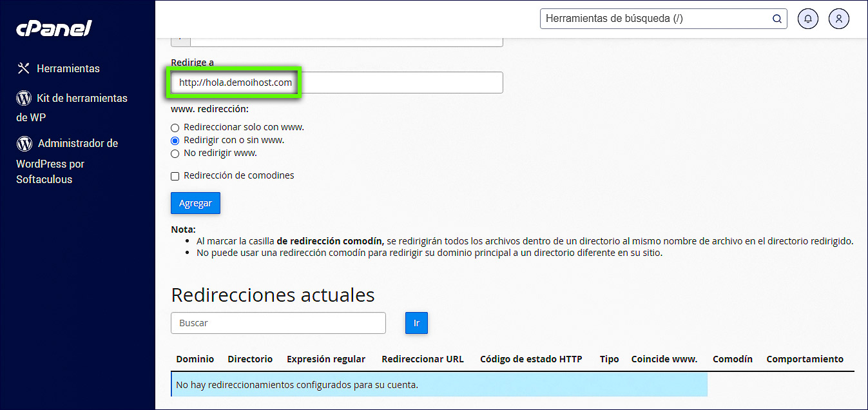Sort the table by the Dominio column

195,359
